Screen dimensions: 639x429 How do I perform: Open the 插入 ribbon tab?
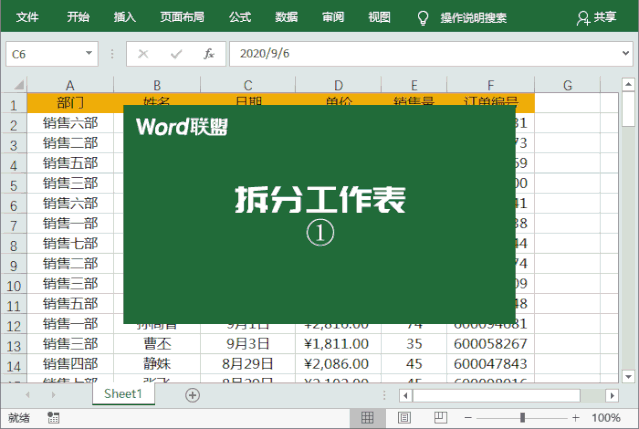point(125,17)
